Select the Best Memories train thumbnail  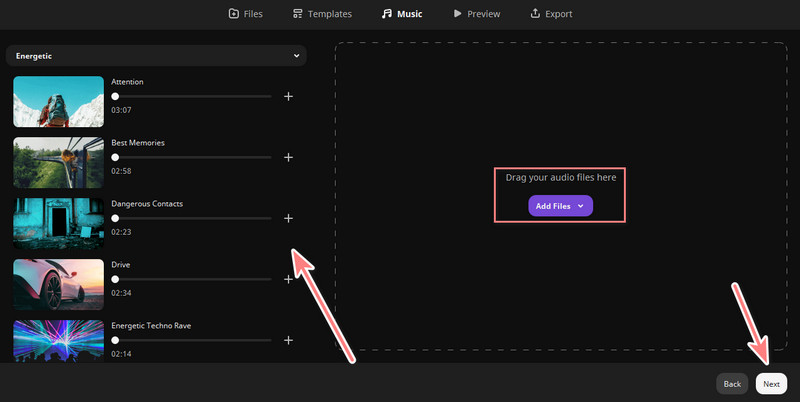[58, 163]
